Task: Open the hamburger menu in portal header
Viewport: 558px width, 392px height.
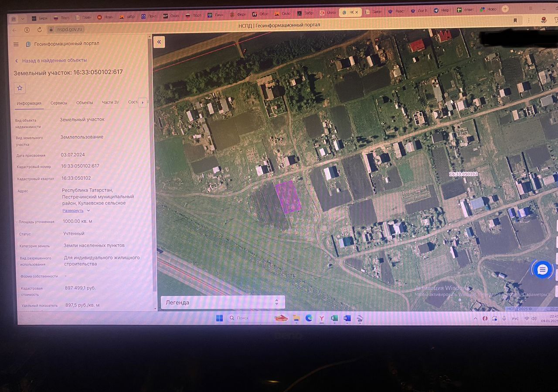Action: [16, 44]
